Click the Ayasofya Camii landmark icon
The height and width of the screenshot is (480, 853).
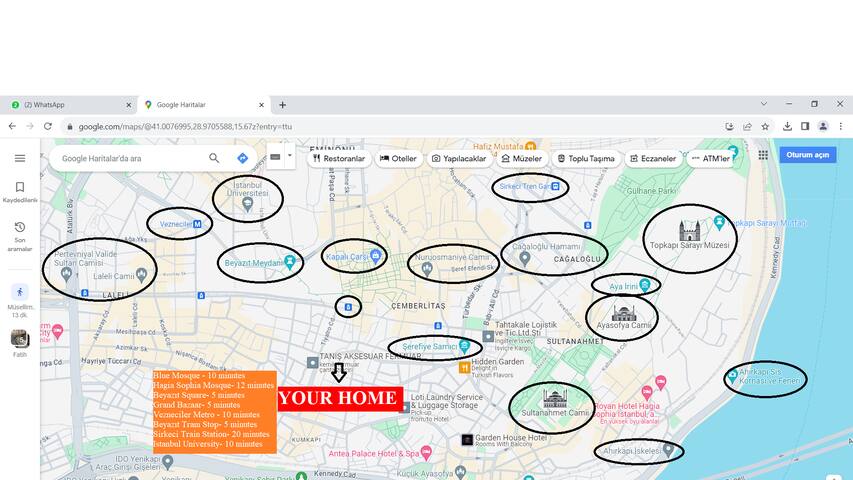click(624, 312)
